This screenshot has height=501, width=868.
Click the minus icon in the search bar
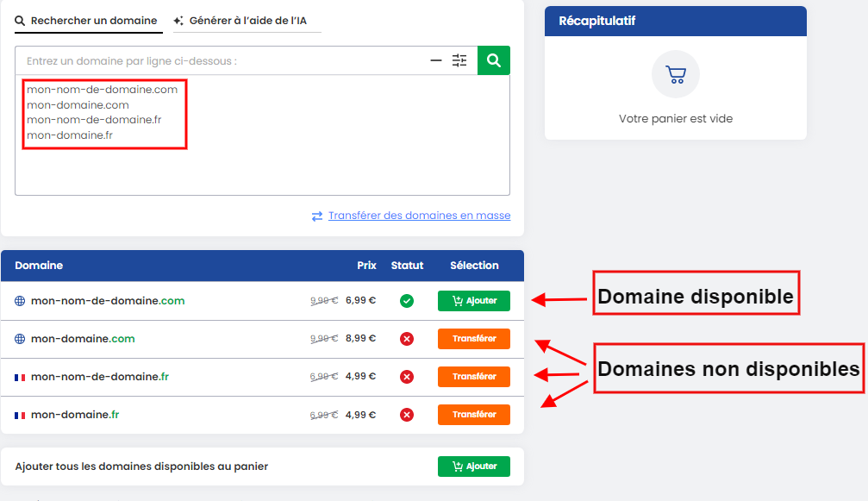coord(436,60)
